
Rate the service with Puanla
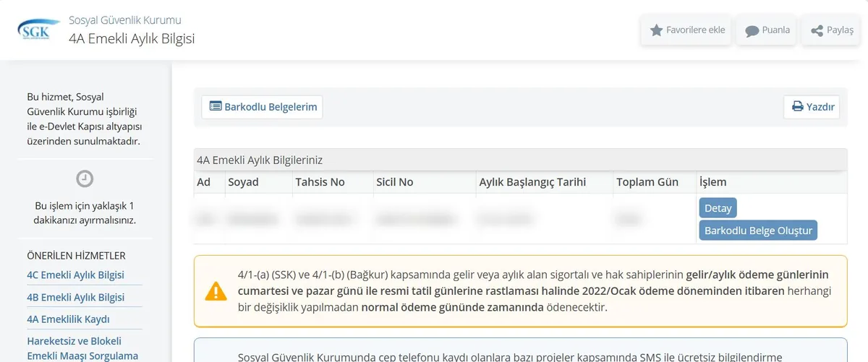(767, 30)
